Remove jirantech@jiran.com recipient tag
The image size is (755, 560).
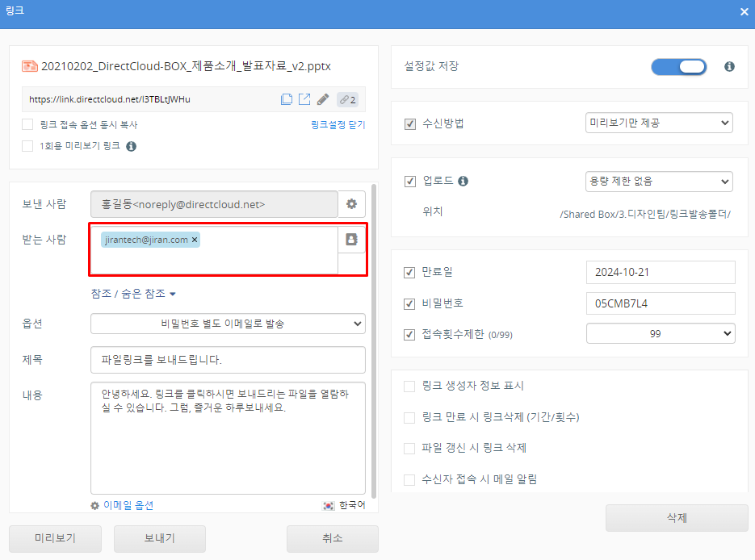click(x=195, y=240)
